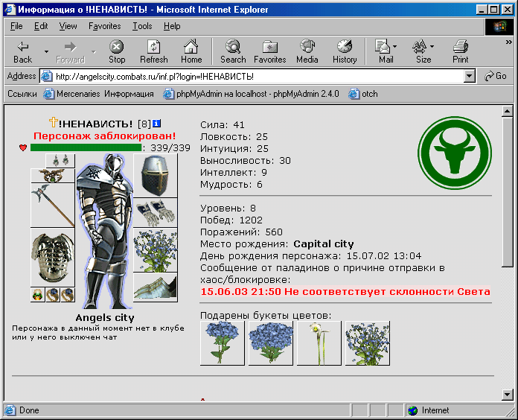Stop loading the page
This screenshot has width=518, height=420.
pos(117,52)
